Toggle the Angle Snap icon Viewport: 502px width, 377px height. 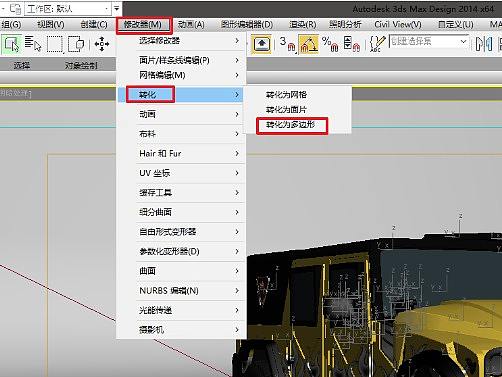pos(309,44)
